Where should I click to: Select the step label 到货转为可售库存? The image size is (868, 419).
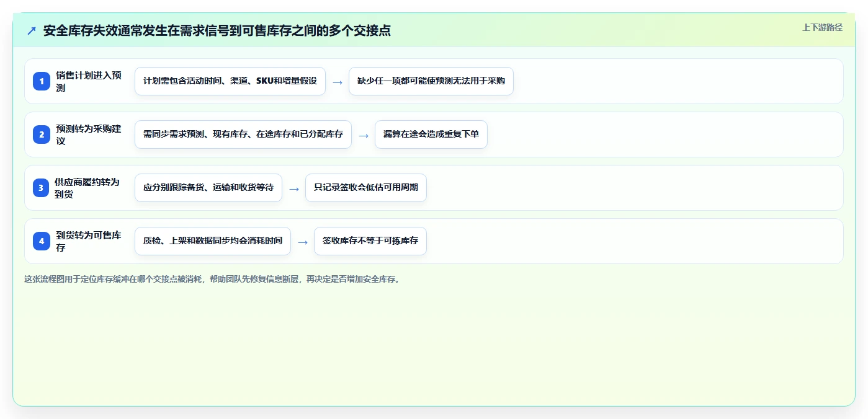pyautogui.click(x=89, y=241)
